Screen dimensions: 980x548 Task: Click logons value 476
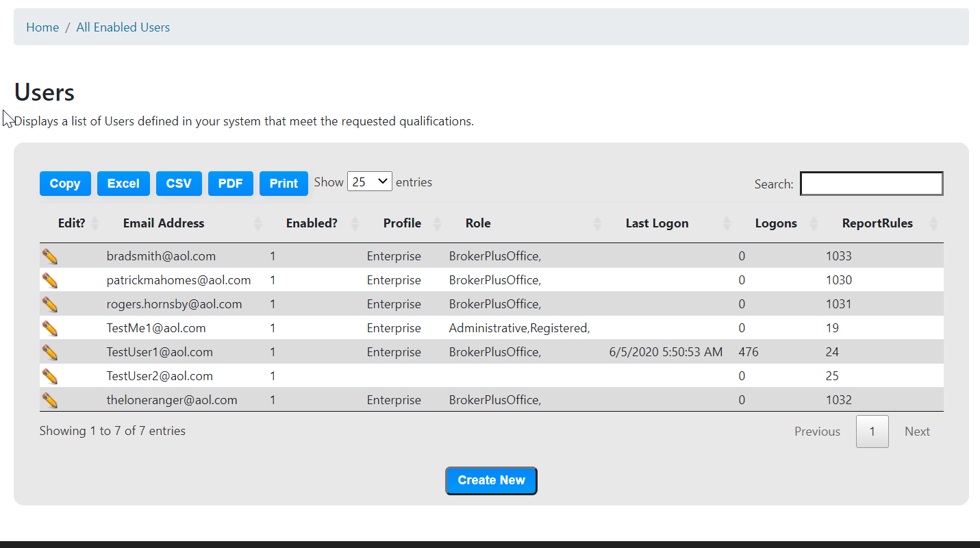tap(749, 352)
